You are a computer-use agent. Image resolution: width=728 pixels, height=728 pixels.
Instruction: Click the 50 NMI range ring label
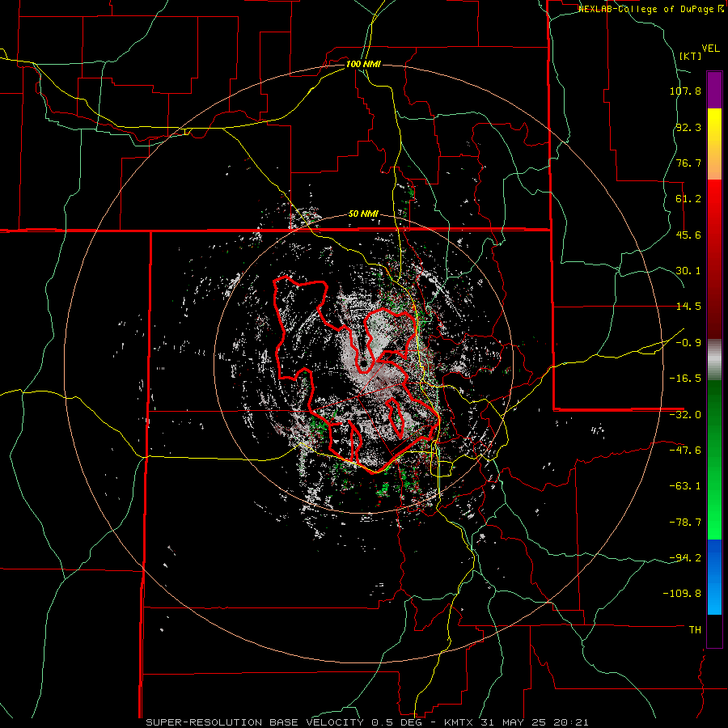[363, 214]
